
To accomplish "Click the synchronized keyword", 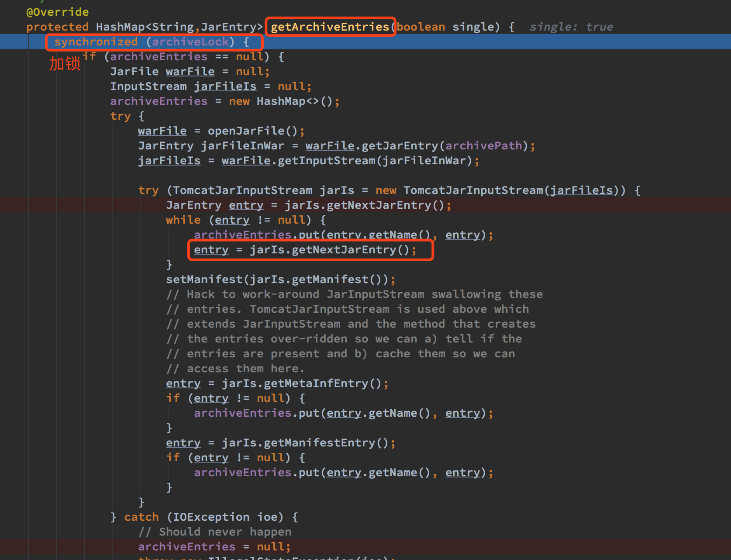I will pyautogui.click(x=96, y=41).
